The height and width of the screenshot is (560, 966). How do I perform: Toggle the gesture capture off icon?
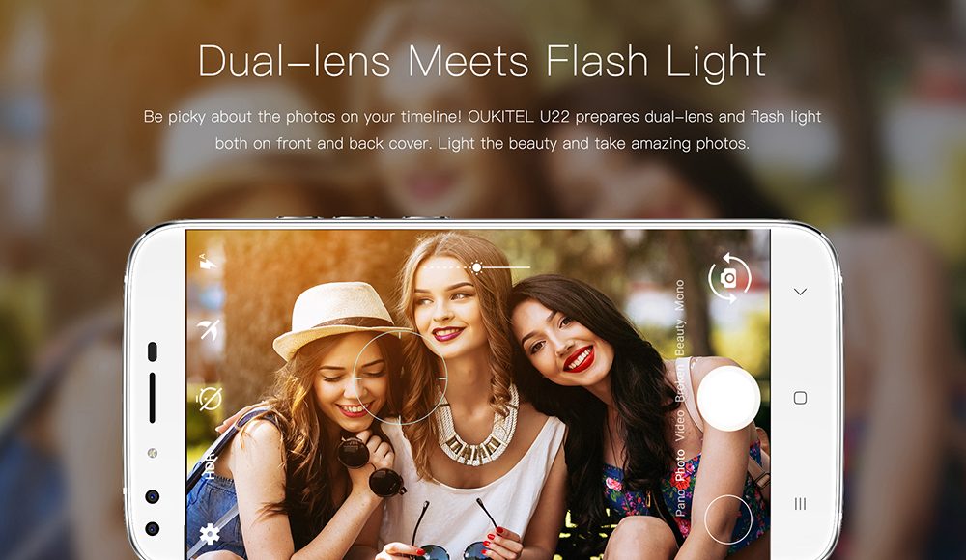[209, 330]
